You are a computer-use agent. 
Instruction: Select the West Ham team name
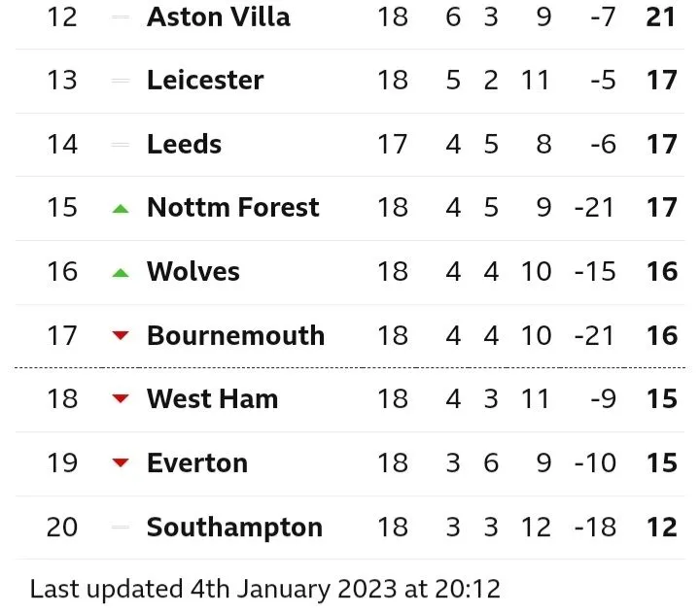[212, 398]
